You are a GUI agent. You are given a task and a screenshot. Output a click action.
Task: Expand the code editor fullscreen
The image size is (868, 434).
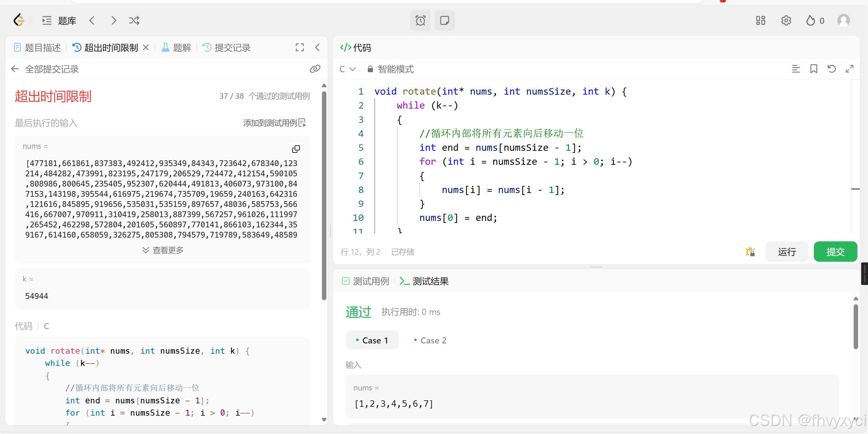pos(850,69)
